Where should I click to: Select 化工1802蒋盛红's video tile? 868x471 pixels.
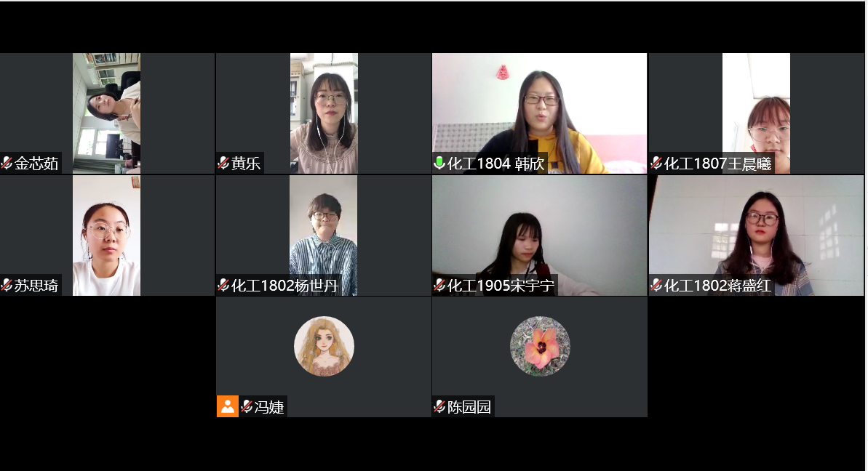[756, 235]
